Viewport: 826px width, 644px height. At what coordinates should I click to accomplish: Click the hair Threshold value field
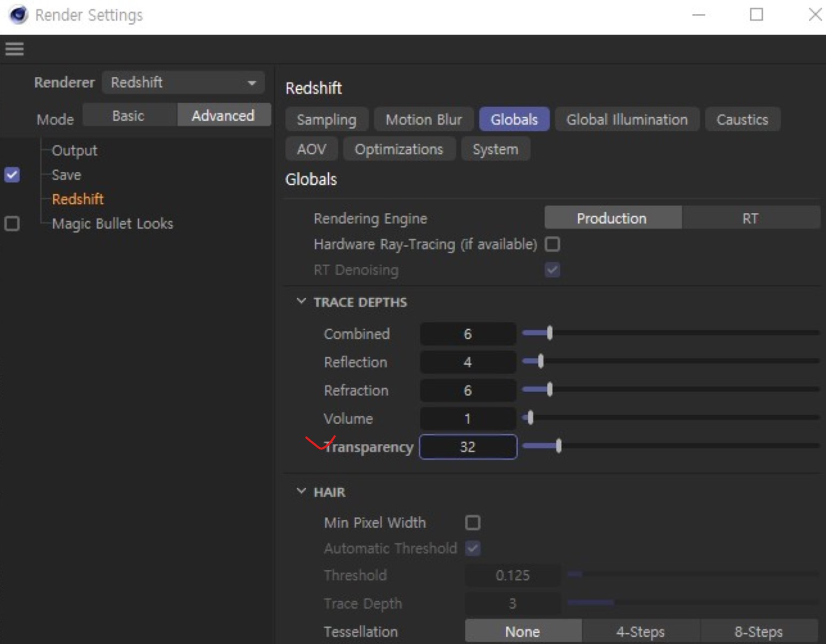pos(513,576)
